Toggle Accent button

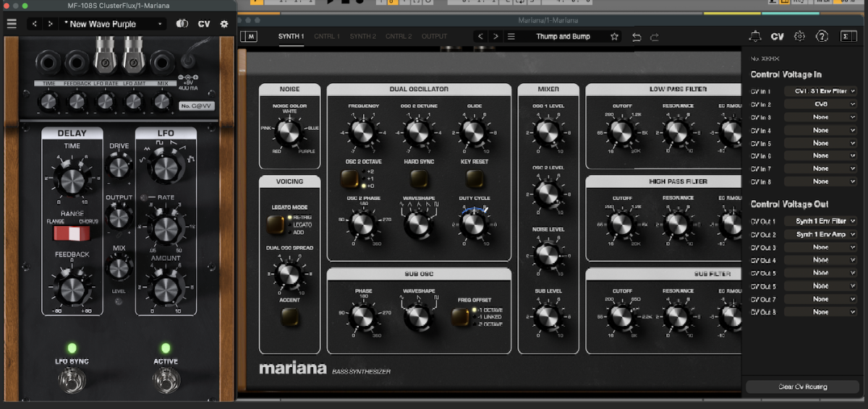(289, 317)
